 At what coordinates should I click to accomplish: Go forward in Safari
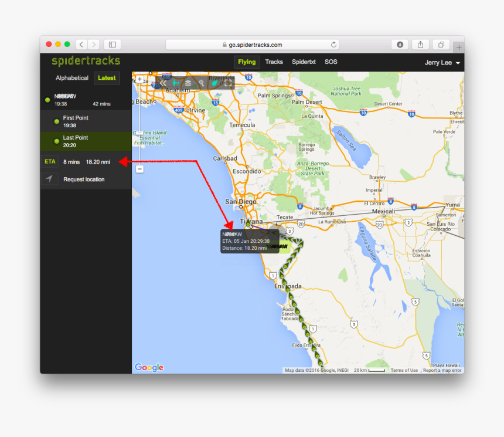click(94, 45)
